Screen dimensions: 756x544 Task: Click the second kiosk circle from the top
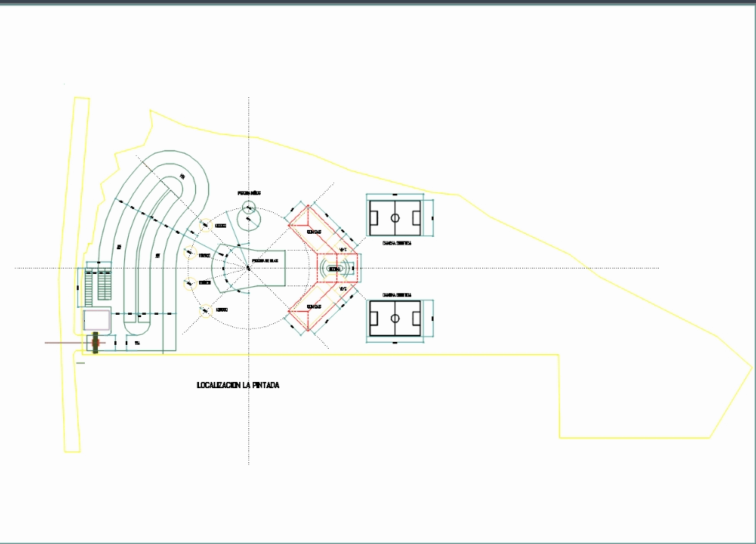tap(189, 252)
